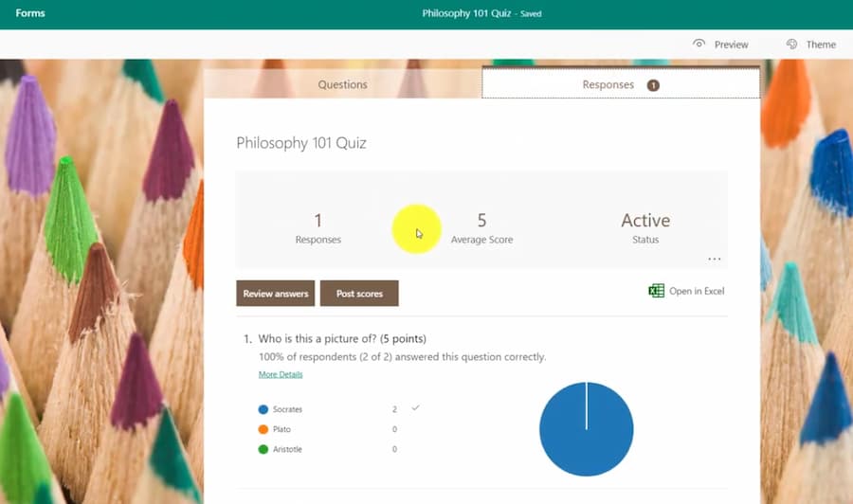
Task: Click the Responses count badge
Action: (653, 85)
